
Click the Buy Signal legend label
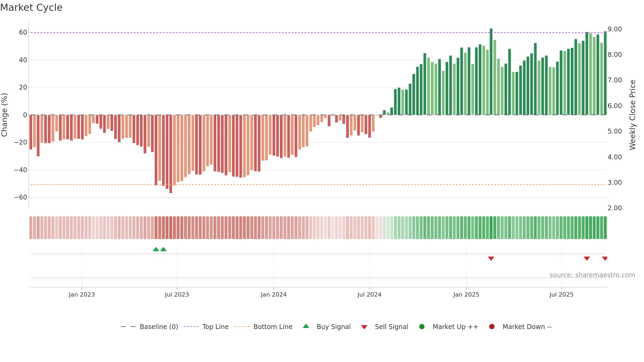click(334, 327)
